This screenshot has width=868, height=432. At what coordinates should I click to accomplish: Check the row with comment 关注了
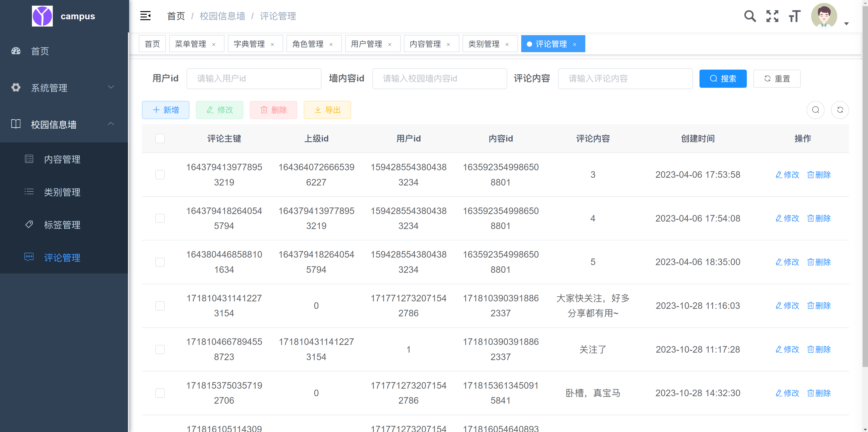160,349
